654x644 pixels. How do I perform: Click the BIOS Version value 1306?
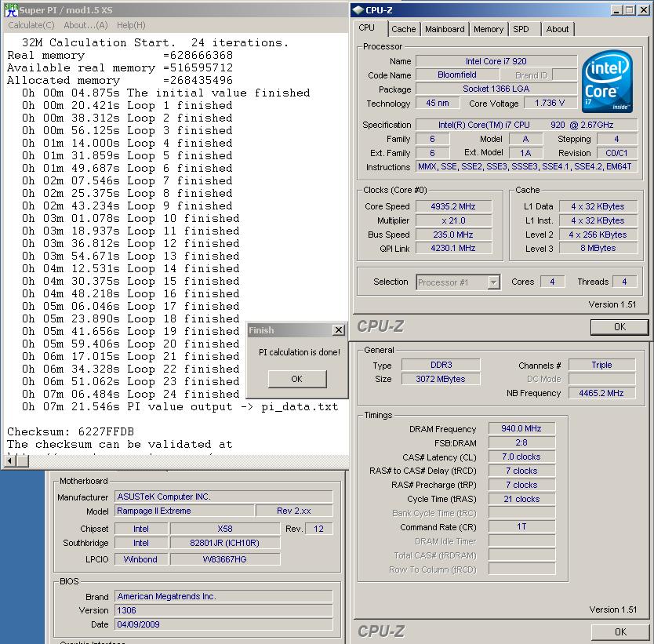pos(223,610)
